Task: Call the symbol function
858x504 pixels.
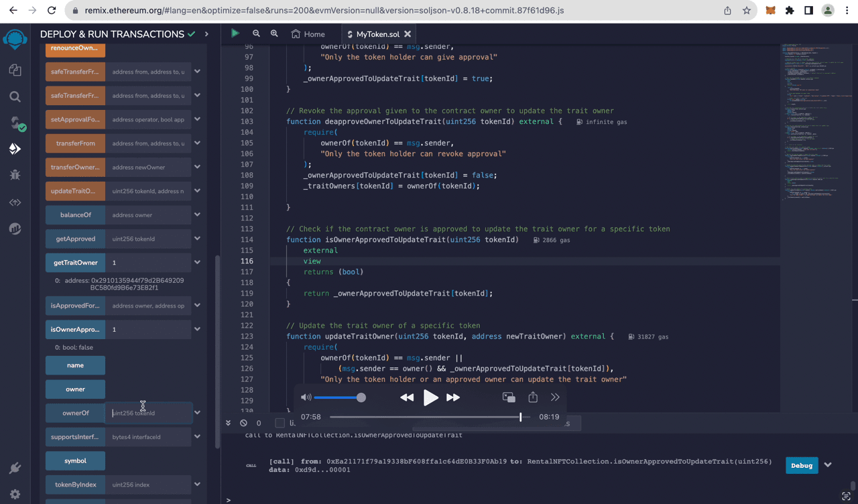Action: pyautogui.click(x=75, y=460)
